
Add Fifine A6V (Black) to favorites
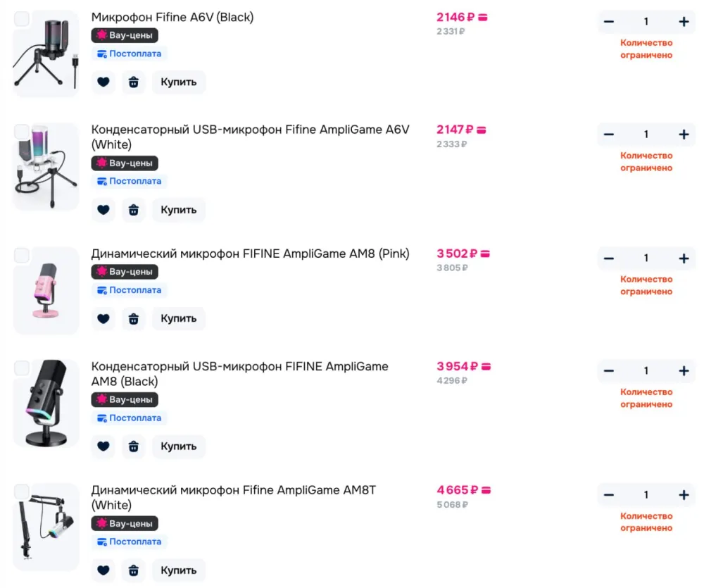click(x=103, y=82)
